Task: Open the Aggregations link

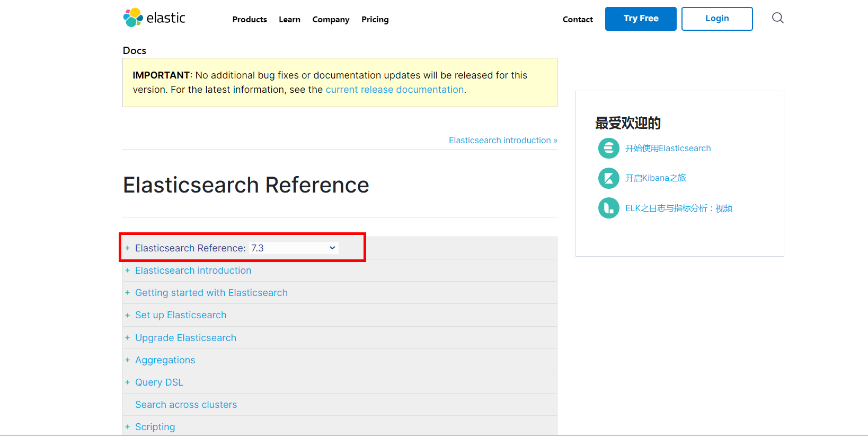Action: pos(165,360)
